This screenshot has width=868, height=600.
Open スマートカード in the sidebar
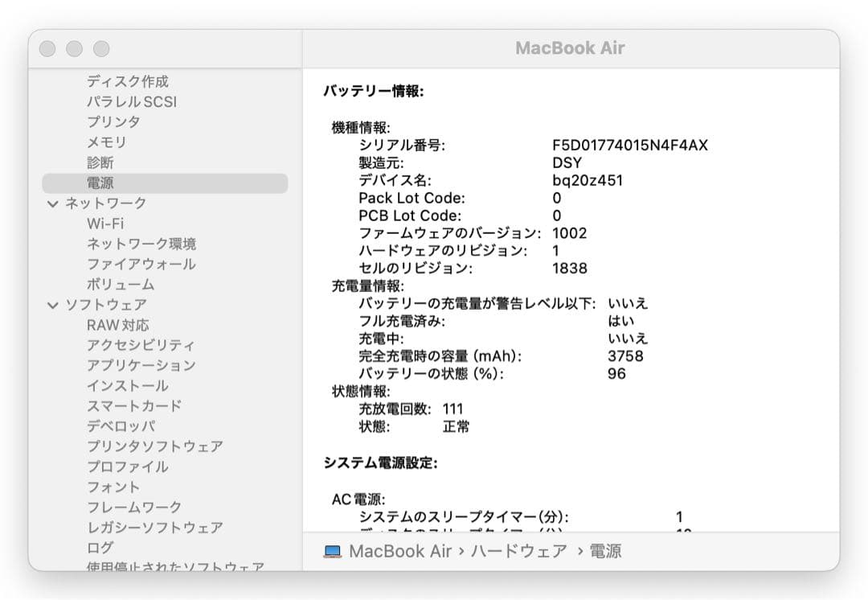[x=134, y=406]
